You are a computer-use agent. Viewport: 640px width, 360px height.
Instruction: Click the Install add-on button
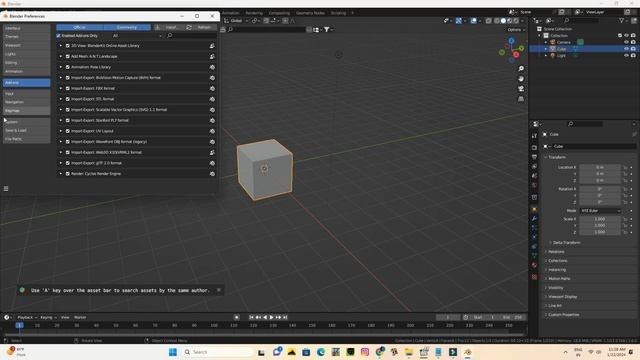coord(169,27)
